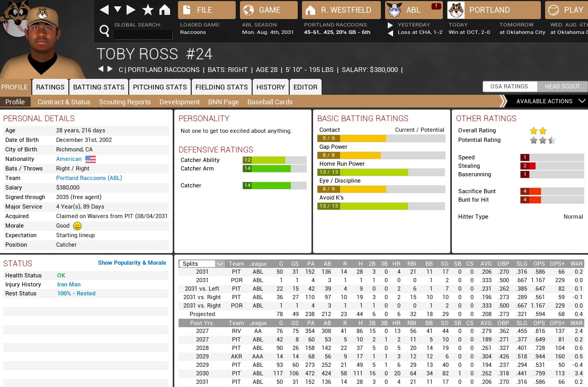The height and width of the screenshot is (387, 588).
Task: Click the global search magnifier icon
Action: coord(104,30)
